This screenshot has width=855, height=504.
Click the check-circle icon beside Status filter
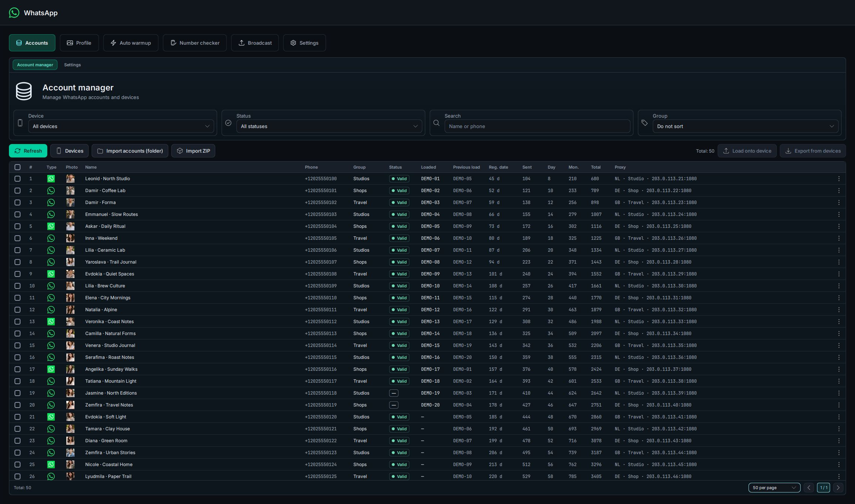click(228, 123)
